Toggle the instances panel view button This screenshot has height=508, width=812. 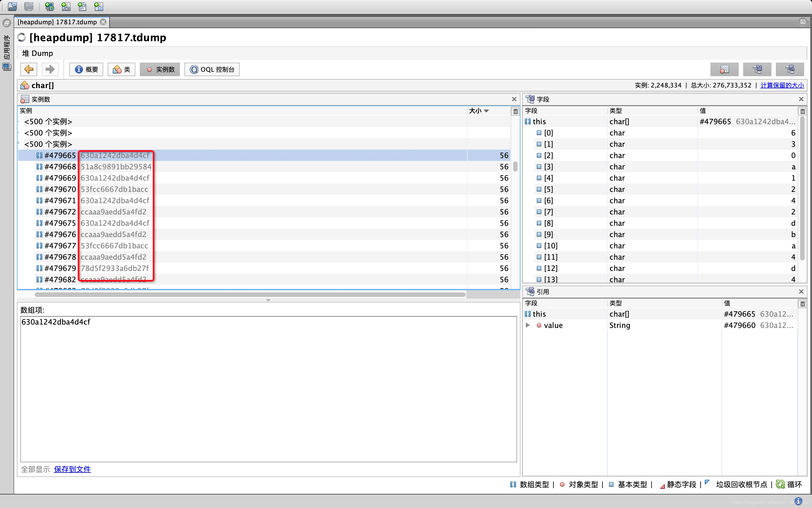(724, 69)
